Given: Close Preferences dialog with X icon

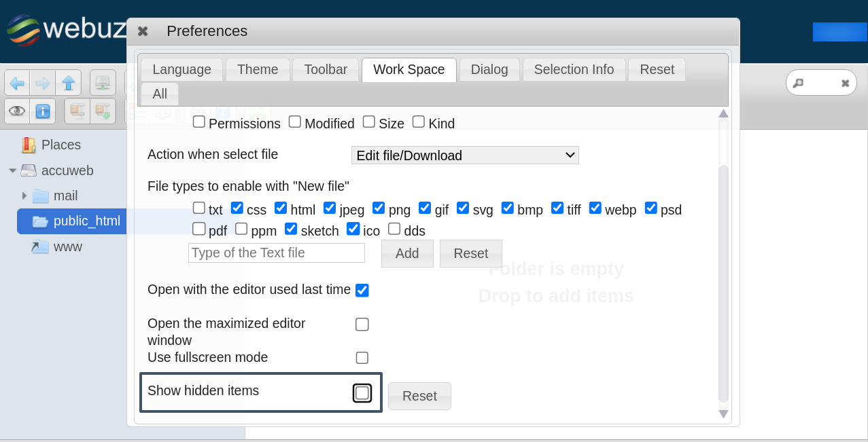Looking at the screenshot, I should (143, 31).
